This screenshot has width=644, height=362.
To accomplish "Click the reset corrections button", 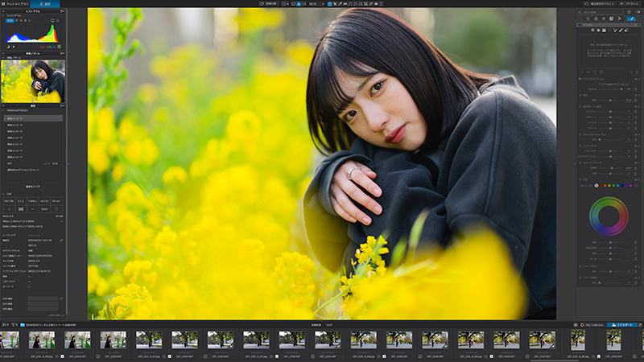I will tap(600, 4).
